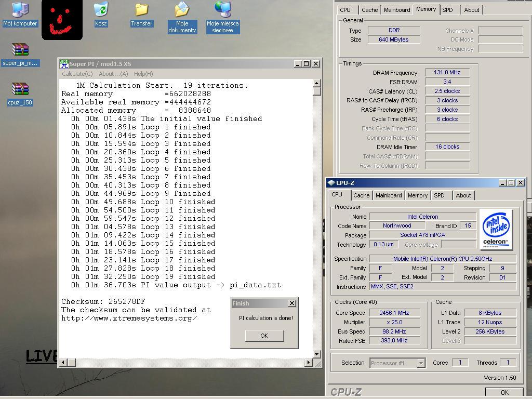Click the horizontal scrollbar right arrow in Super PI
This screenshot has height=399, width=532.
(x=309, y=362)
